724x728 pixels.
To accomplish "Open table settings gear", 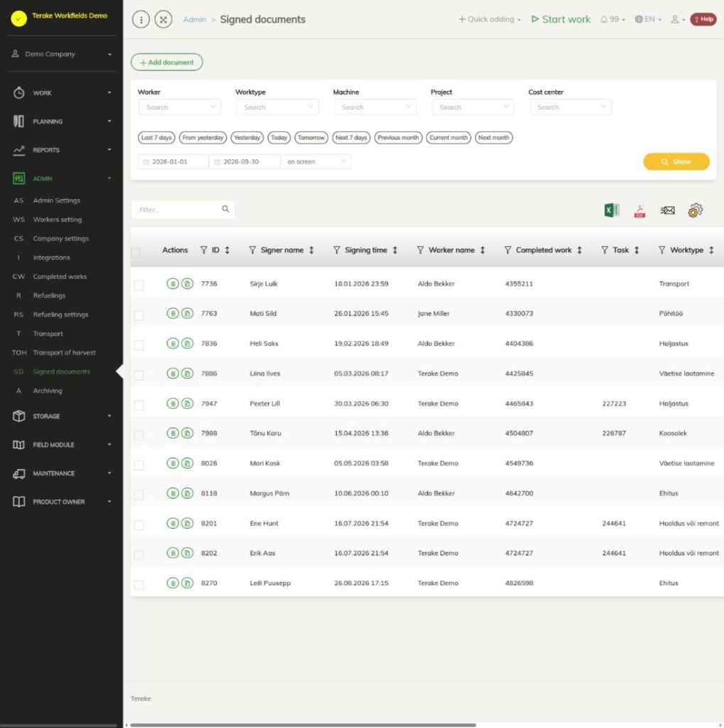I will tap(696, 210).
